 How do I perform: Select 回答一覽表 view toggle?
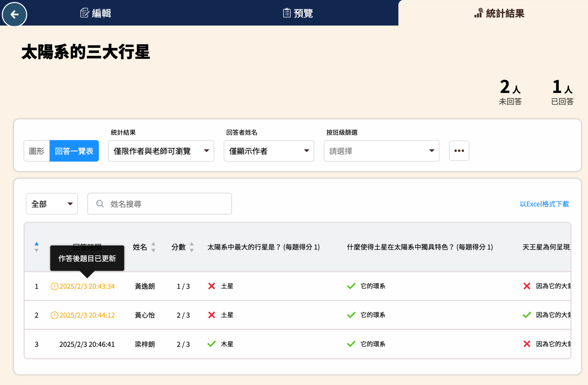coord(74,151)
